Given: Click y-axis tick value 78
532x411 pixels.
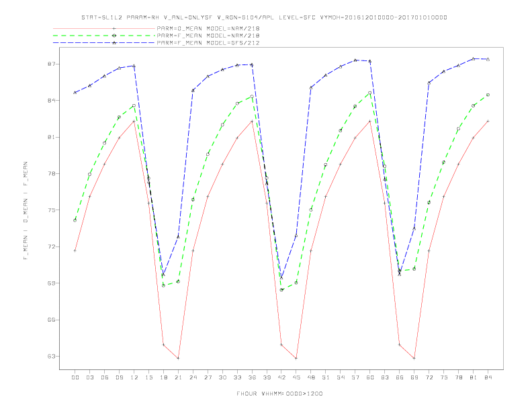Looking at the screenshot, I should point(51,174).
